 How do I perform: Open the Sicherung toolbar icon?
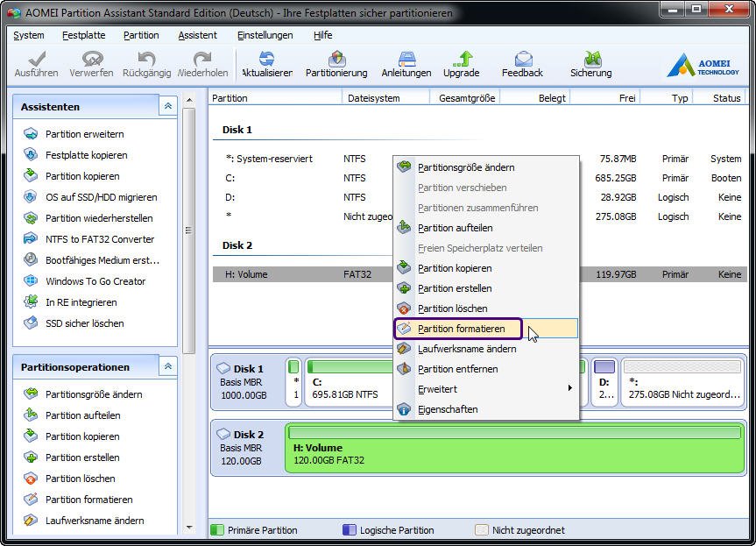pos(591,59)
